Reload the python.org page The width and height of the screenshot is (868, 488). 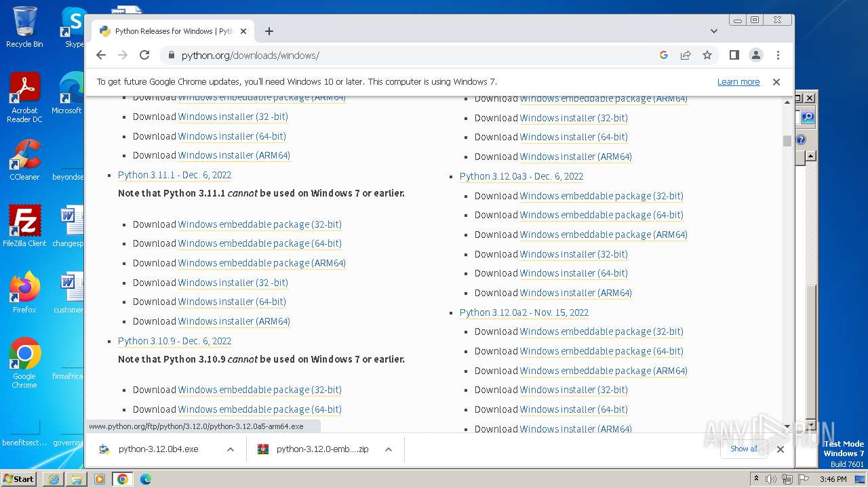[x=144, y=56]
